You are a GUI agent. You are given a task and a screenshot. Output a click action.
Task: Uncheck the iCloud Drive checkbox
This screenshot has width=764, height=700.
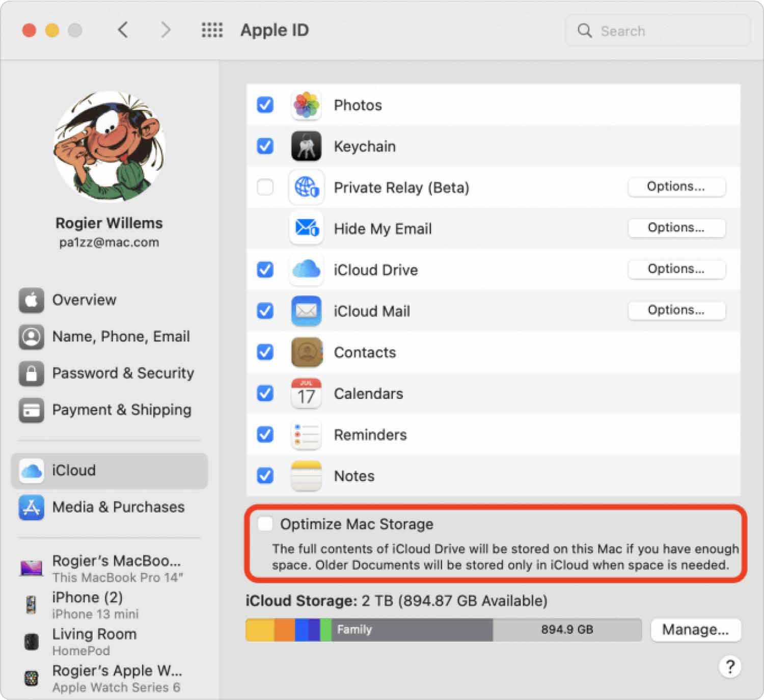point(265,270)
